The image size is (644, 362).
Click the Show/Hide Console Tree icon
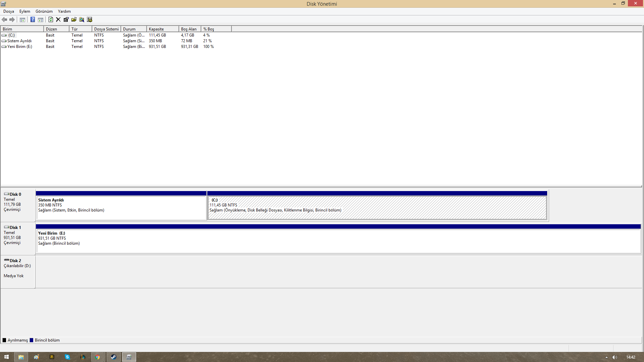click(x=22, y=19)
